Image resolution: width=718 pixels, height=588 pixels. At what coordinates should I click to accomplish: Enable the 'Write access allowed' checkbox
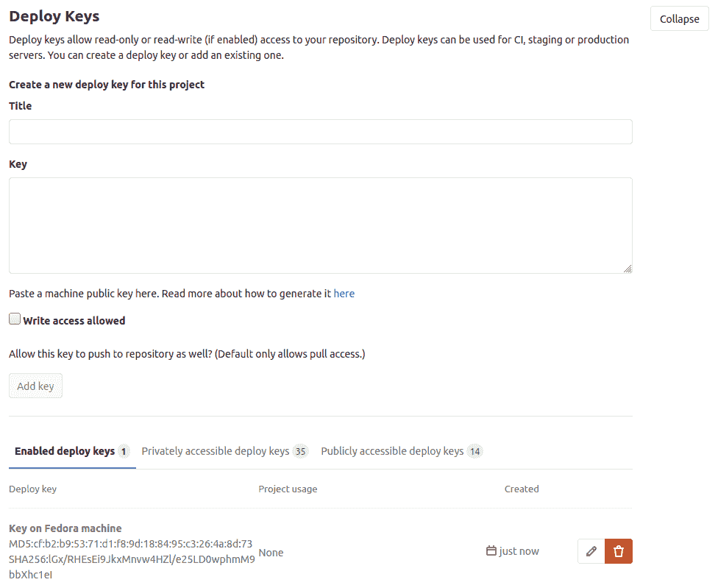click(x=14, y=318)
